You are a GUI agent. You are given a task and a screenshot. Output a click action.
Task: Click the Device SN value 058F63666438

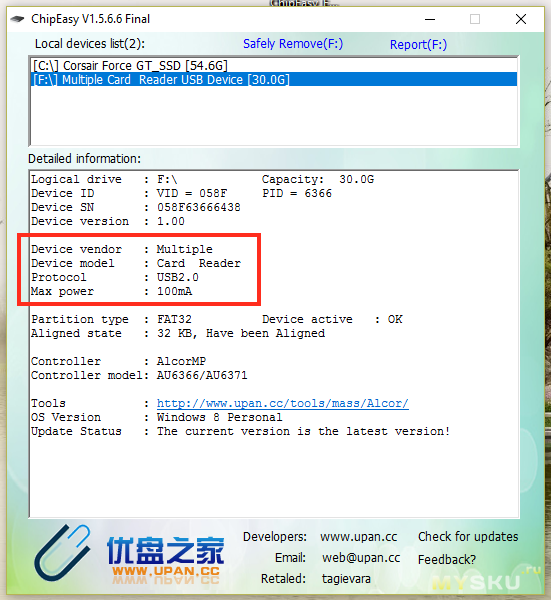point(199,207)
